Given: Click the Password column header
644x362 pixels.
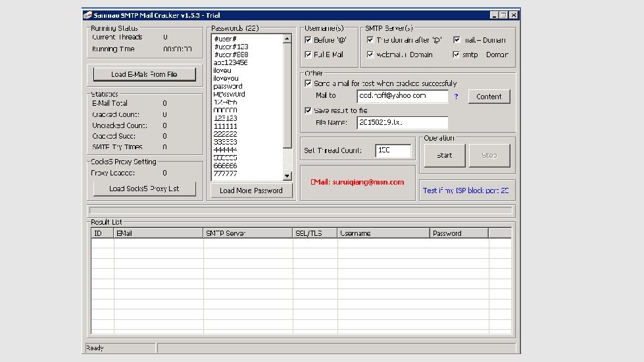Looking at the screenshot, I should pos(459,233).
